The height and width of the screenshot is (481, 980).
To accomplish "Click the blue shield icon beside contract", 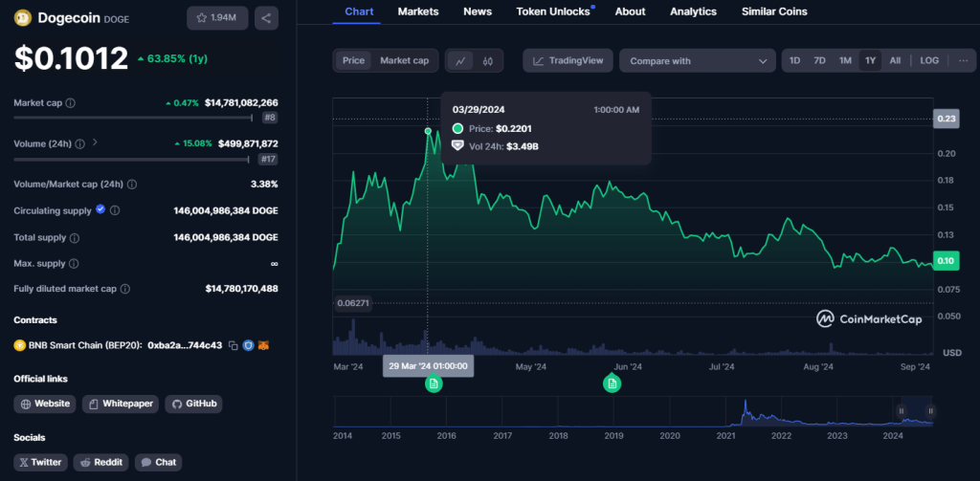I will point(248,345).
